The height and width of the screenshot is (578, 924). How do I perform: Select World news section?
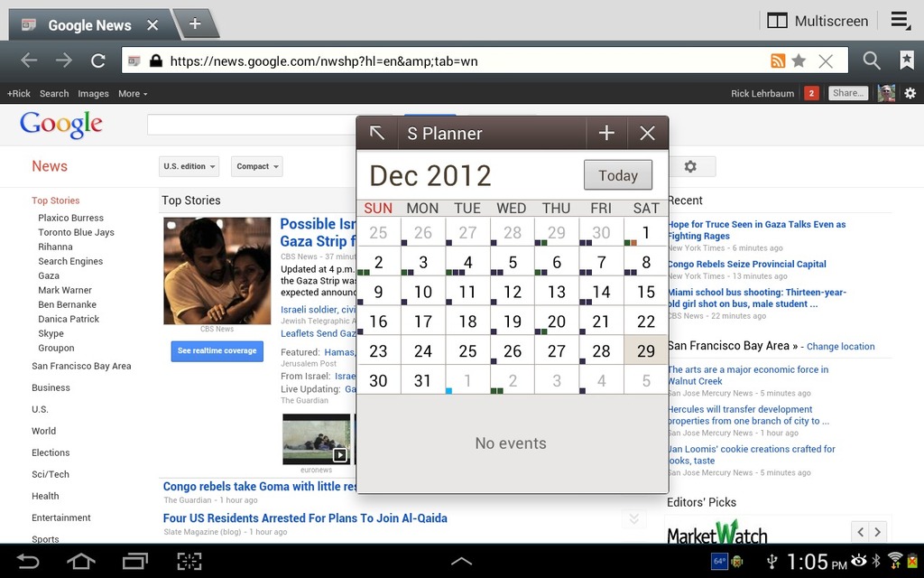point(43,431)
